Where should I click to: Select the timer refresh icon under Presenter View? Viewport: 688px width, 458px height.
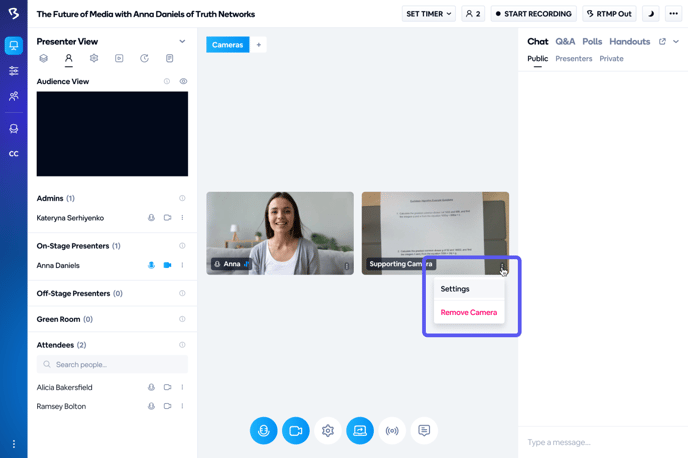(x=144, y=58)
